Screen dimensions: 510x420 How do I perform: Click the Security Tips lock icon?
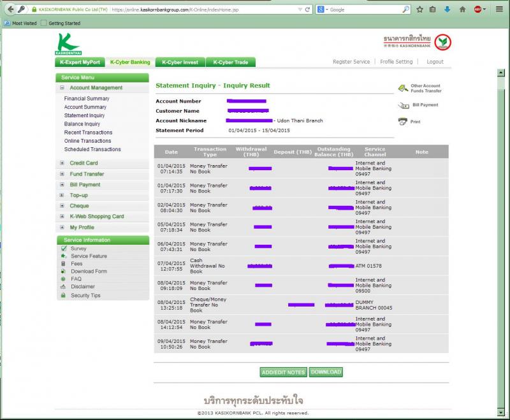pos(63,295)
